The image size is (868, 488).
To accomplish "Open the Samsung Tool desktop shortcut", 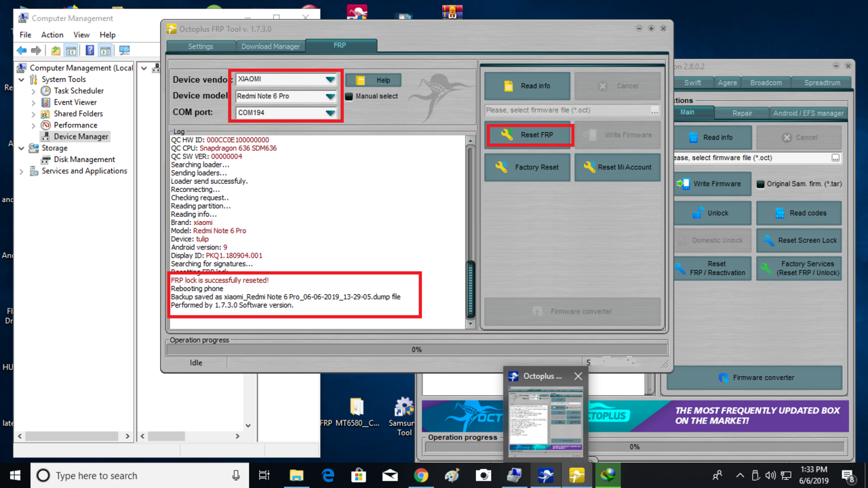I will [x=404, y=417].
